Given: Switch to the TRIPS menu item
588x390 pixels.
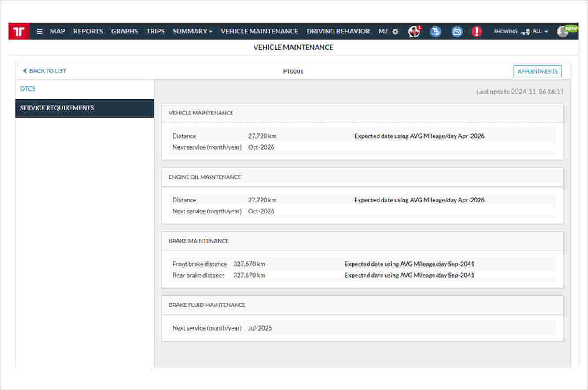Looking at the screenshot, I should [x=155, y=31].
